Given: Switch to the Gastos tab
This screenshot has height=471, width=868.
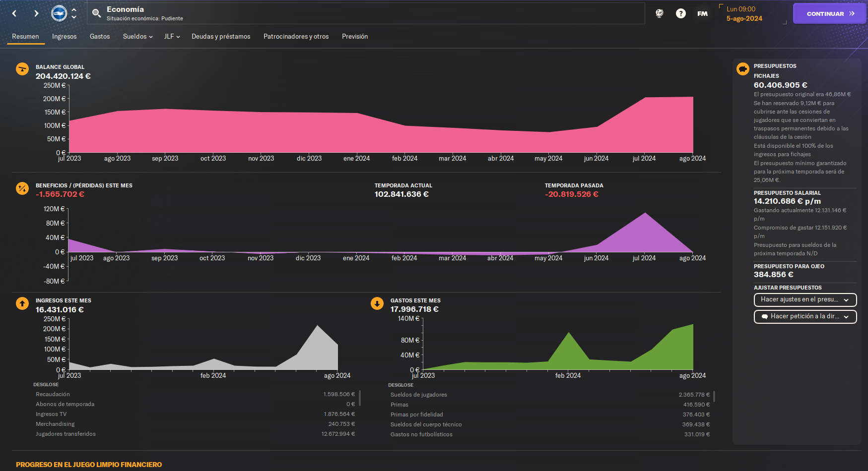Looking at the screenshot, I should point(100,37).
